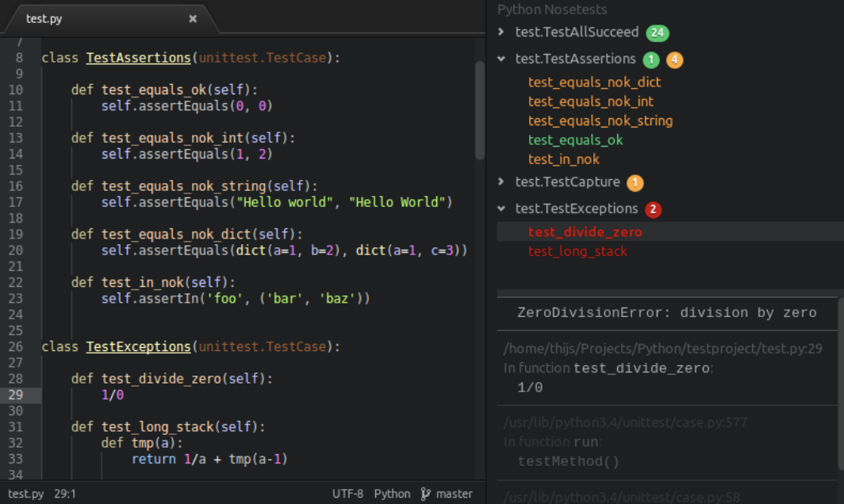This screenshot has width=844, height=504.
Task: Click 1/0 code on line 29
Action: click(113, 395)
